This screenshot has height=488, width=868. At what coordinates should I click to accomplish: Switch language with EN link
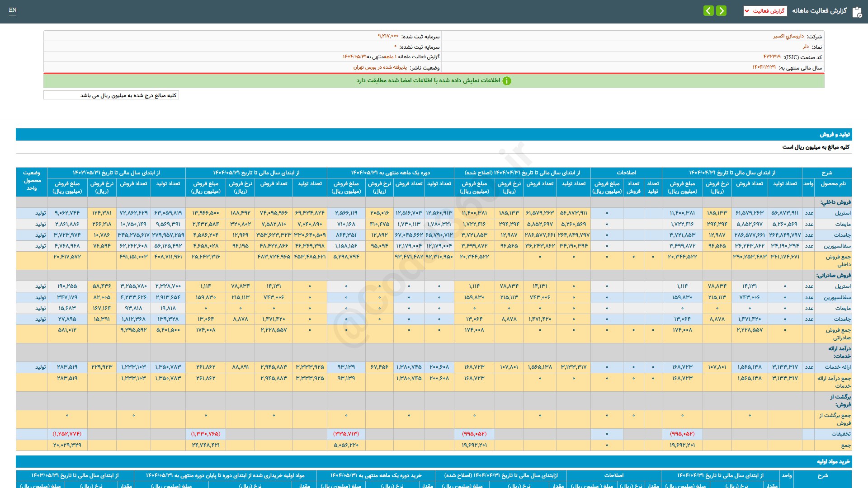(13, 10)
